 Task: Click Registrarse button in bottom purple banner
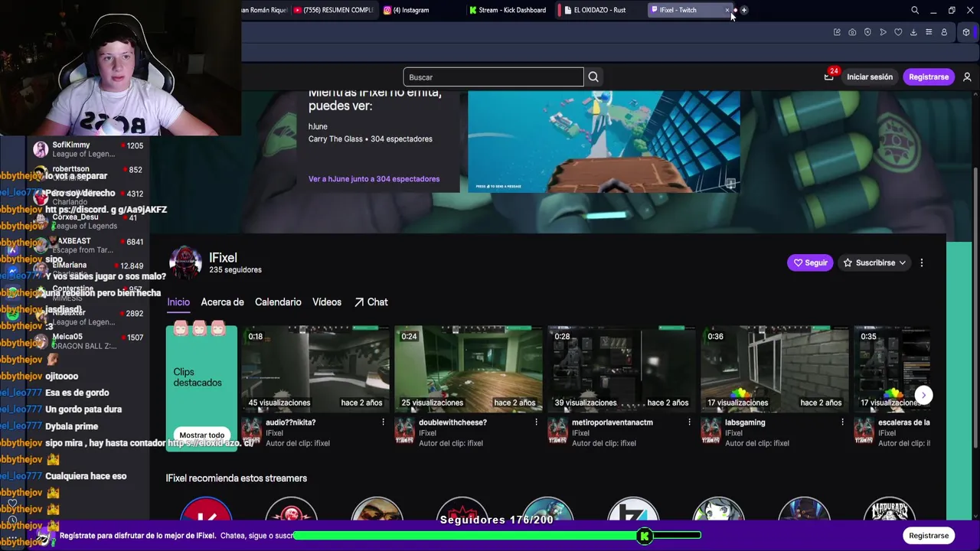929,536
